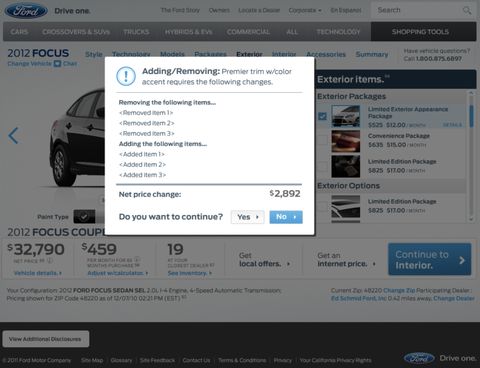Image resolution: width=480 pixels, height=368 pixels.
Task: Open Ed Schmid Ford, Inc dealer link
Action: tap(358, 298)
